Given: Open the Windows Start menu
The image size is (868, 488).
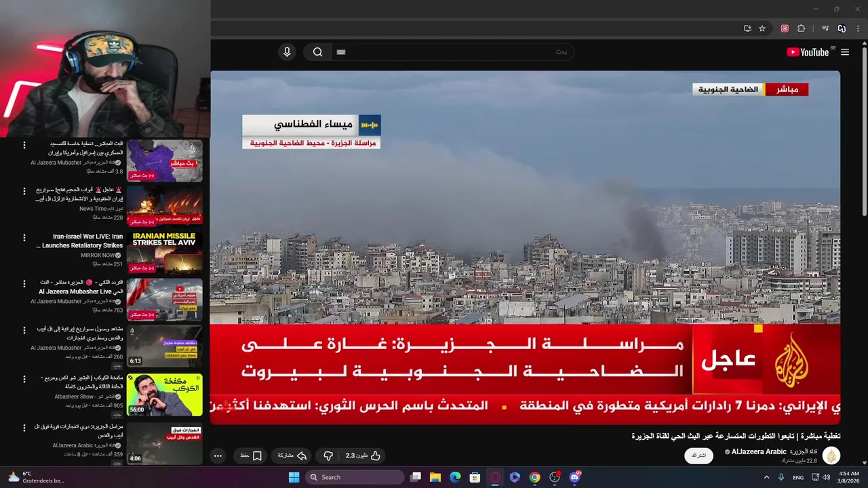Looking at the screenshot, I should tap(294, 477).
